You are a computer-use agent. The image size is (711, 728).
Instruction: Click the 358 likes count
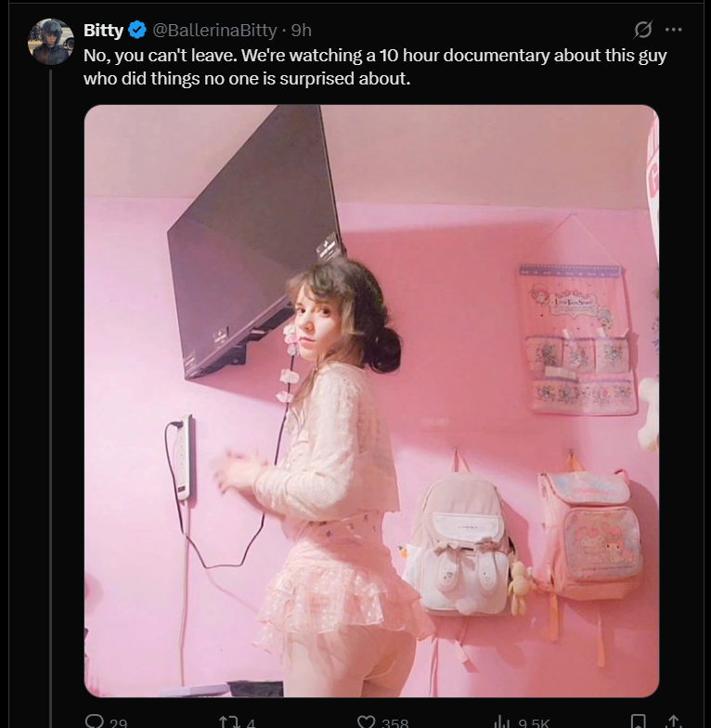tap(395, 722)
